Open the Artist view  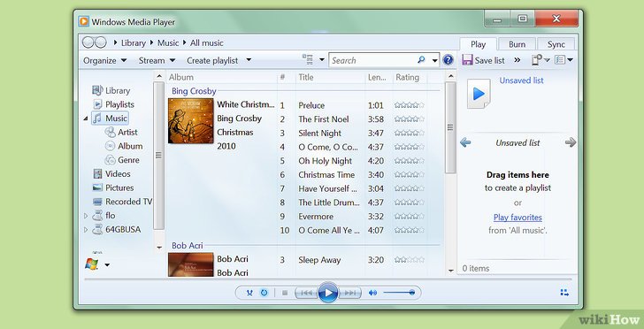tap(121, 133)
